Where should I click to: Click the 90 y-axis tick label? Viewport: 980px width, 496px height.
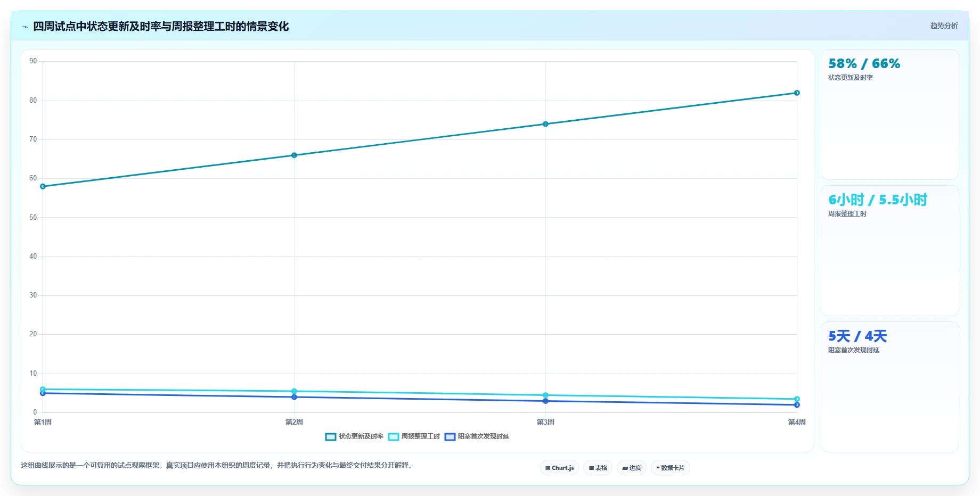(x=33, y=61)
